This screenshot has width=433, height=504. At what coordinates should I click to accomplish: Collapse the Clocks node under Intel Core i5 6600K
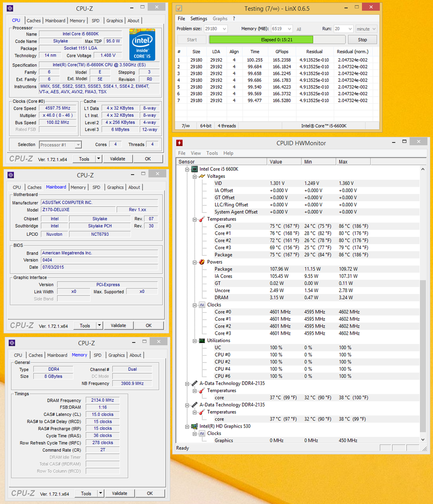click(195, 305)
